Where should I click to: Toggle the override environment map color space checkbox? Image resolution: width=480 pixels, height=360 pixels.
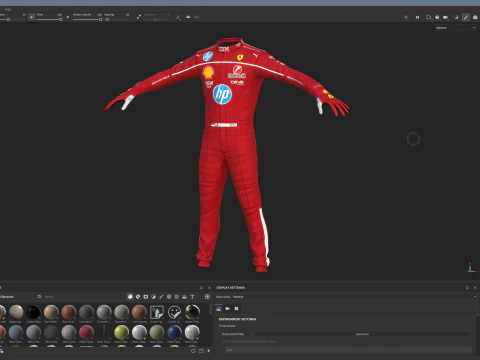coord(224,341)
